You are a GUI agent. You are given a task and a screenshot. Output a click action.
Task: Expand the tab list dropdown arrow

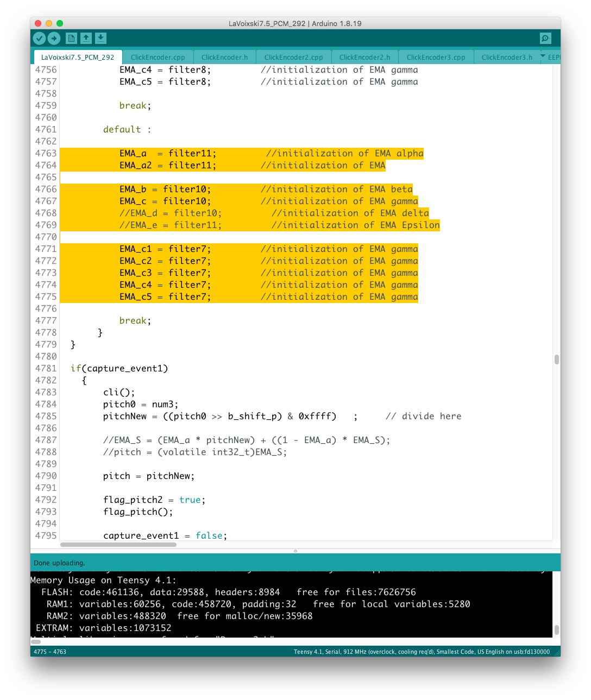543,56
